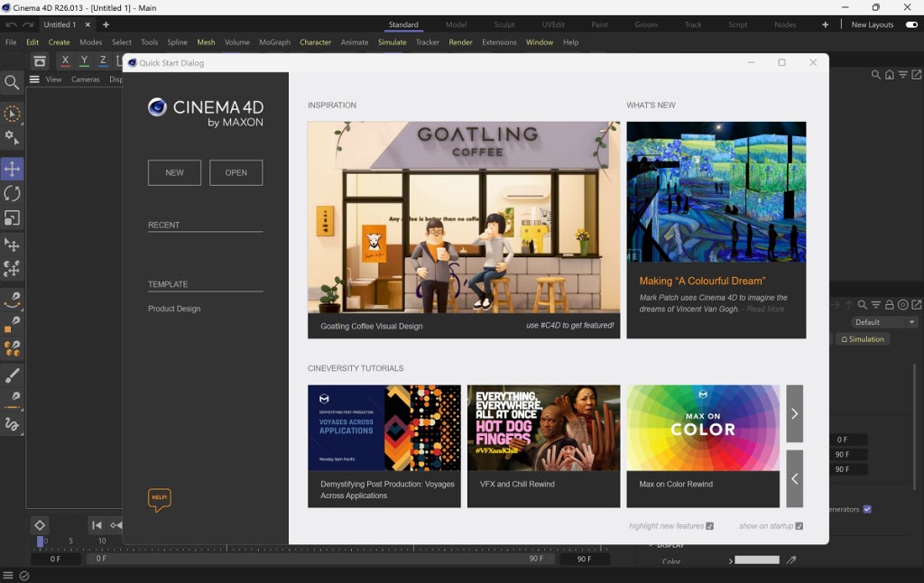Uncheck highlight new features
The image size is (924, 583).
[710, 526]
